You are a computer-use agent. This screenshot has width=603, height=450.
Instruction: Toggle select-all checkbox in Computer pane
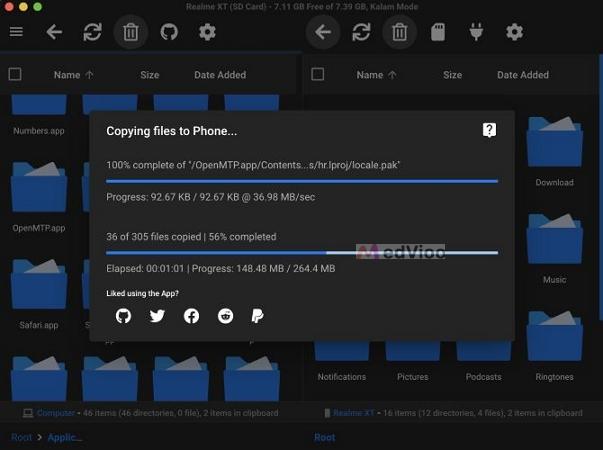click(x=15, y=74)
